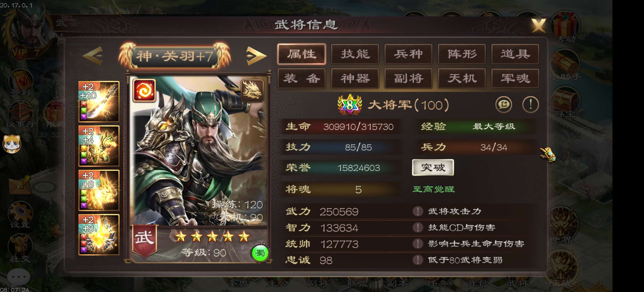644x292 pixels.
Task: Select the bottom +3 equipment slot
Action: point(99,235)
